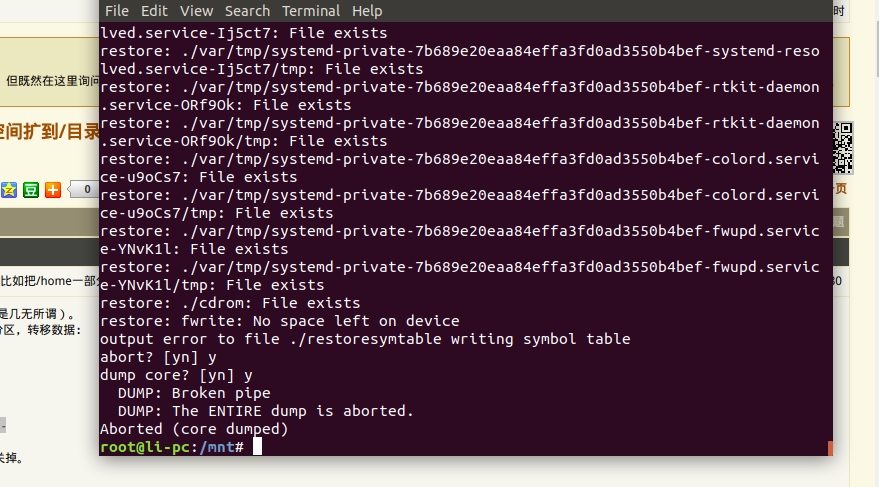Click the share count bubble showing 0

pyautogui.click(x=84, y=189)
